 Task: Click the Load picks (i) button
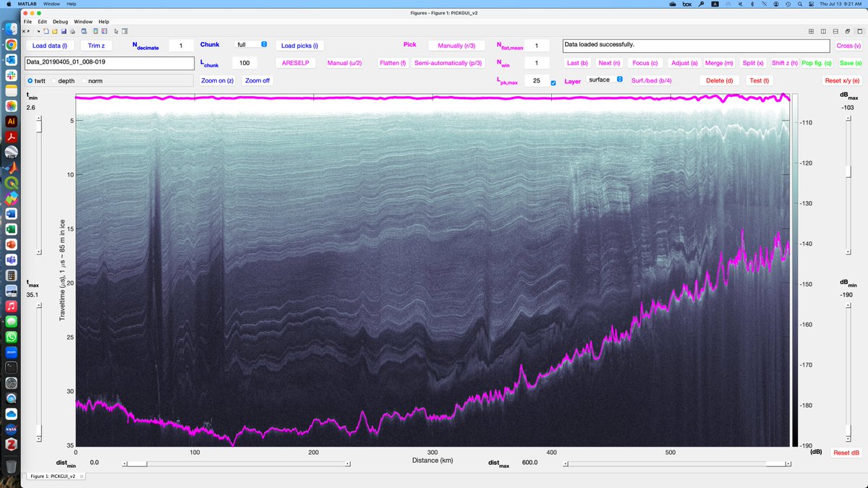click(299, 46)
